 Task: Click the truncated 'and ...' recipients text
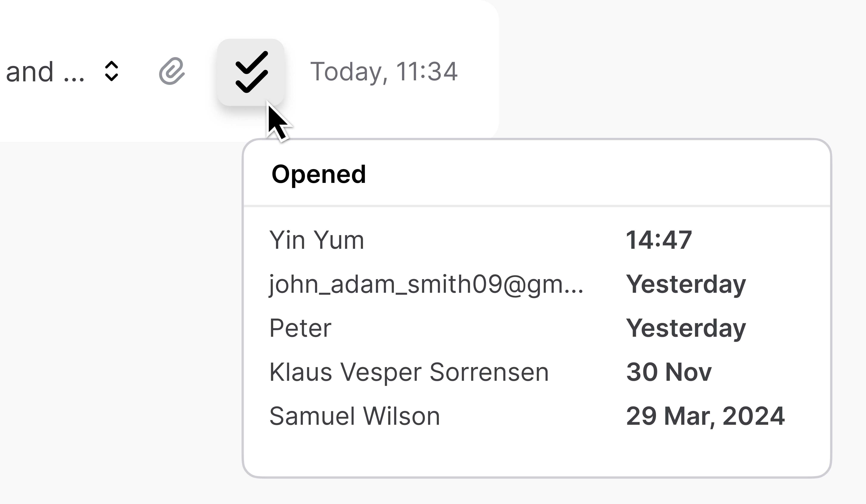tap(45, 72)
